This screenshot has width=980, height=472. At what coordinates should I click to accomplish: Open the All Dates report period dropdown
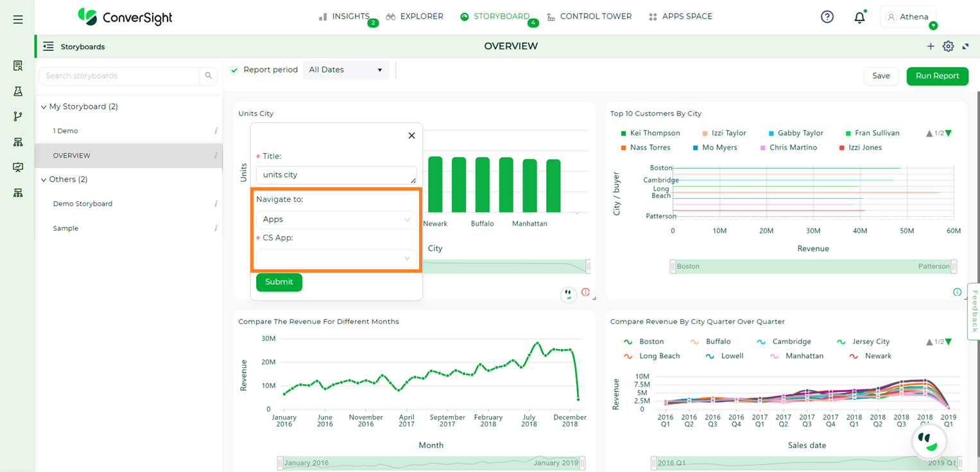[346, 70]
